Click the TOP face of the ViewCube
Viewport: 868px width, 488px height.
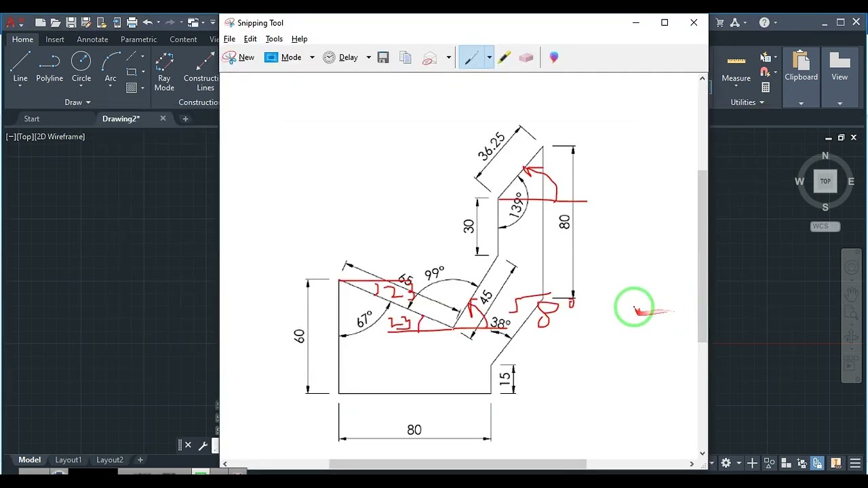tap(825, 181)
